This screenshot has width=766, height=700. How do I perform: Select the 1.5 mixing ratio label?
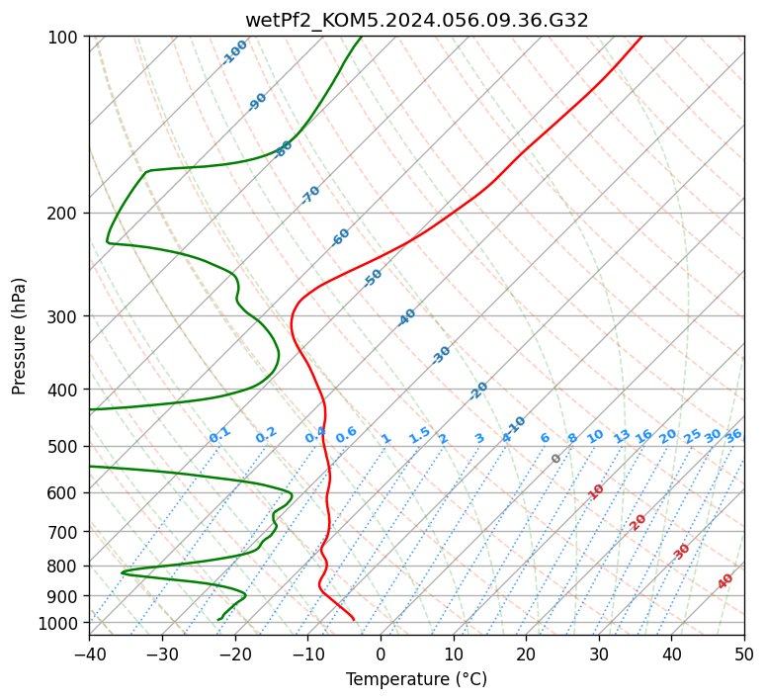pos(420,435)
